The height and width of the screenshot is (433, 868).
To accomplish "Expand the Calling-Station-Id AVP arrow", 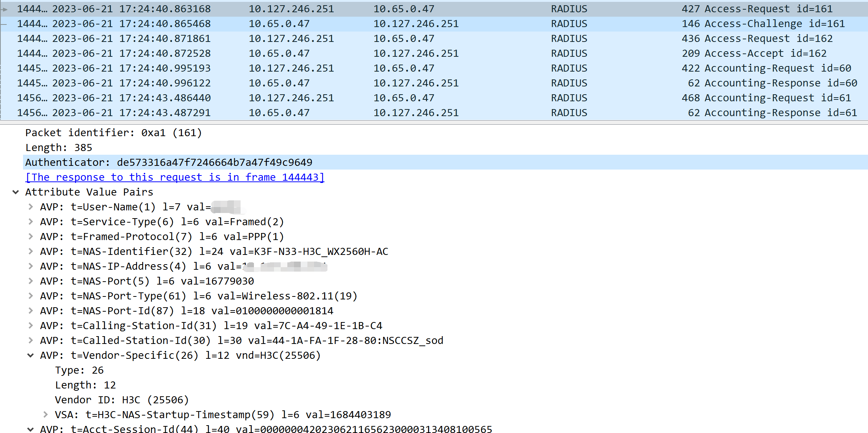I will (x=31, y=325).
